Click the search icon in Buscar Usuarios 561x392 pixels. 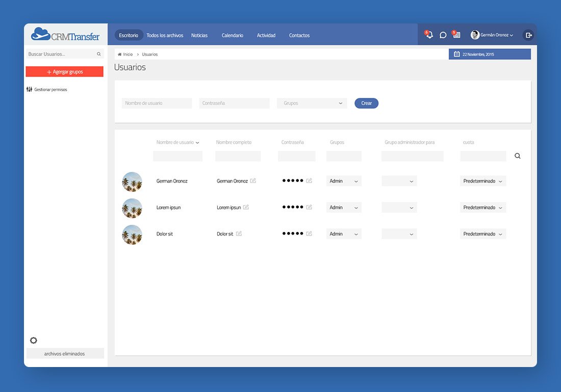[x=99, y=54]
